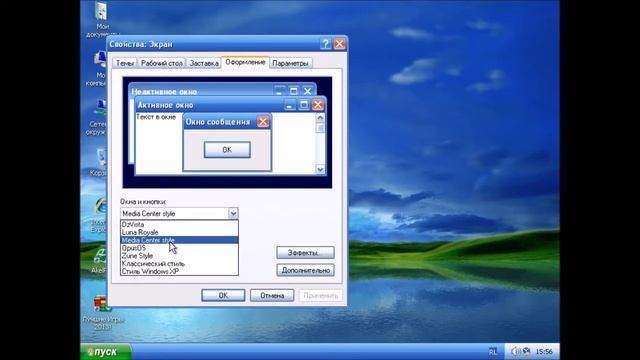Click the 15:56 clock in taskbar

[544, 351]
